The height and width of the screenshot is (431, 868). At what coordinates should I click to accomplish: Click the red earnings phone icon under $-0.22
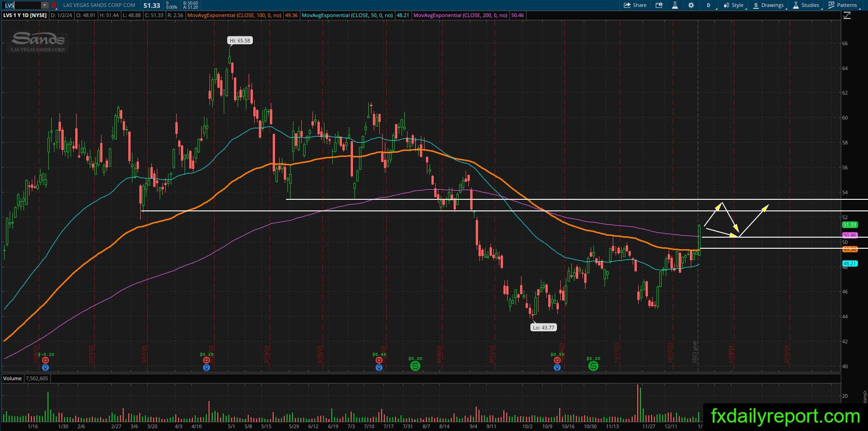point(45,360)
